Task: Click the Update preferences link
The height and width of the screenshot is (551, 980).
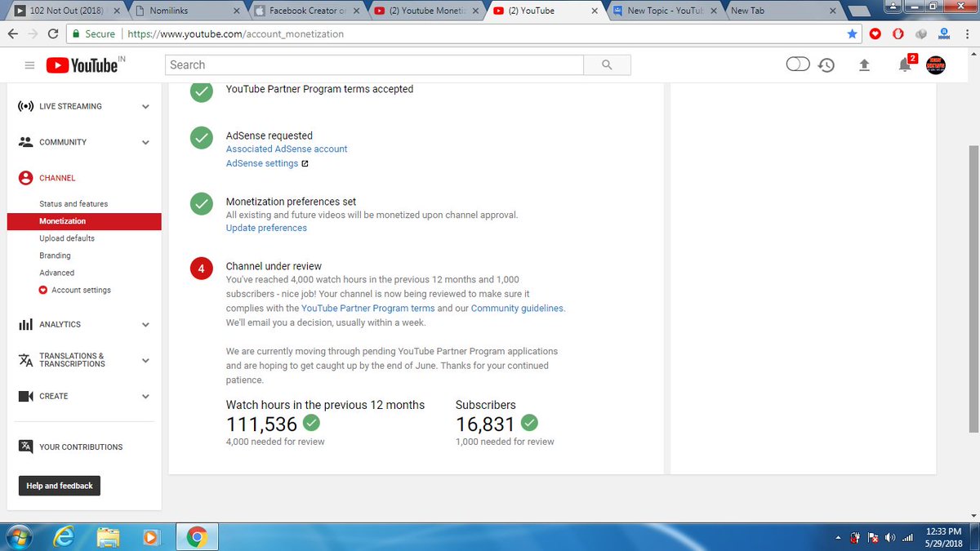Action: tap(266, 229)
